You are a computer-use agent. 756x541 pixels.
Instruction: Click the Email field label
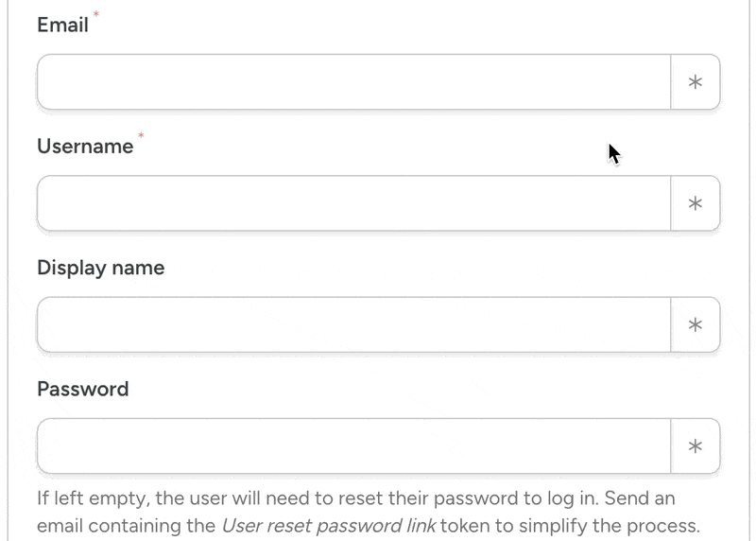(x=62, y=26)
